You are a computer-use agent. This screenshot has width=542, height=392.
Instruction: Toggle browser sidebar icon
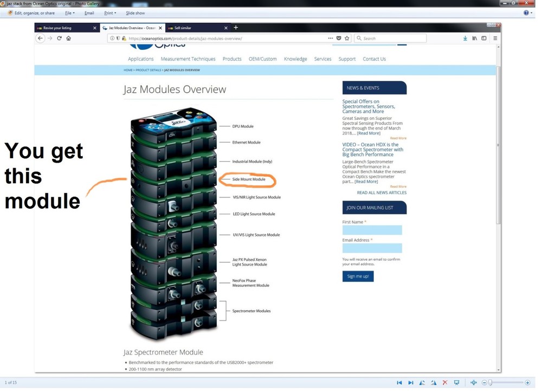[x=484, y=38]
